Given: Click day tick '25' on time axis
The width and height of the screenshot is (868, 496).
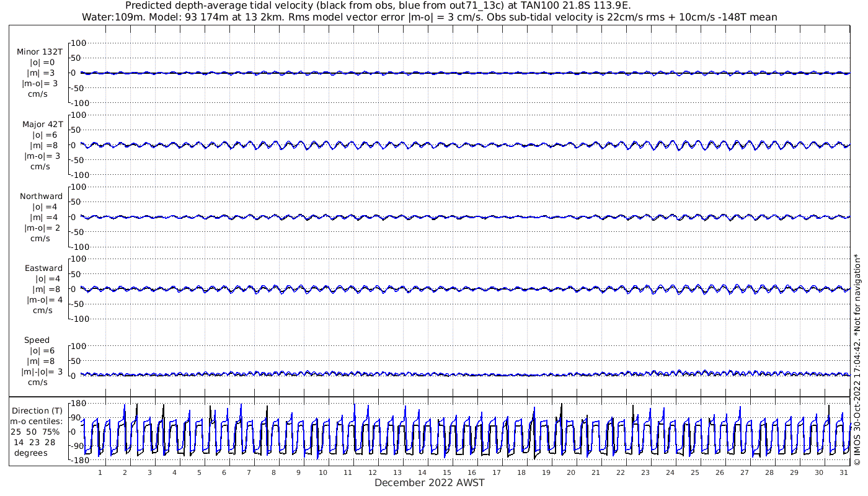Looking at the screenshot, I should 695,472.
